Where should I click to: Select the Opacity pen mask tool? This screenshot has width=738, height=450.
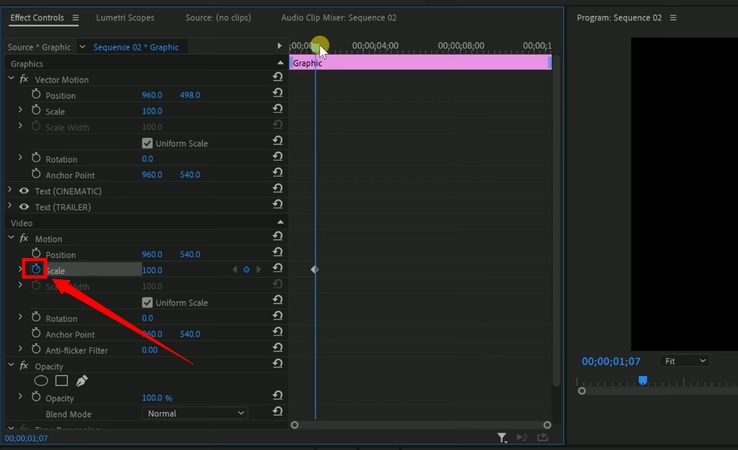coord(82,381)
